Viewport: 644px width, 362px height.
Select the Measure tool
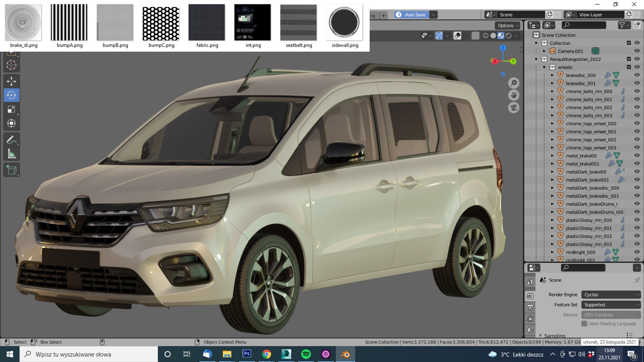11,154
